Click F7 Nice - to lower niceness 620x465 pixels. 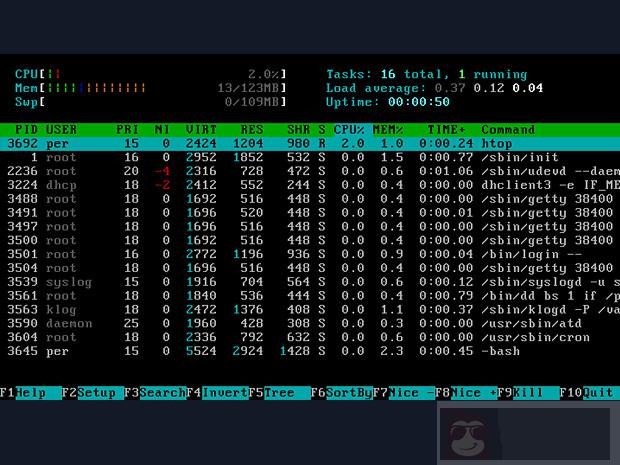point(403,393)
